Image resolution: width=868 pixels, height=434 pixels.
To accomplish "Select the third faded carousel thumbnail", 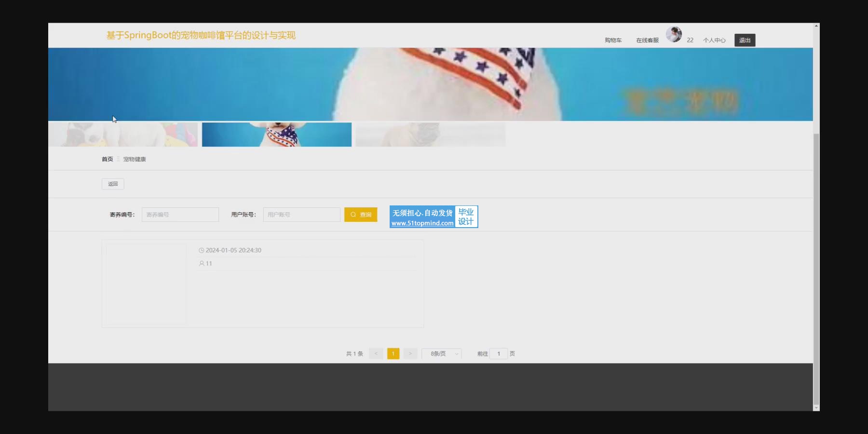I will click(430, 135).
